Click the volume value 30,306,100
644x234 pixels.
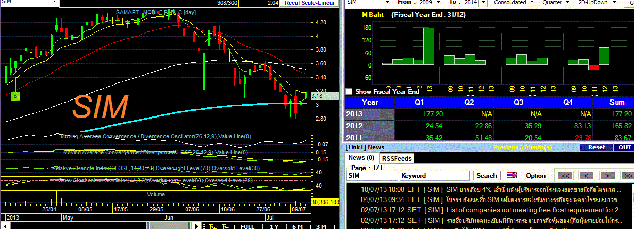click(325, 203)
